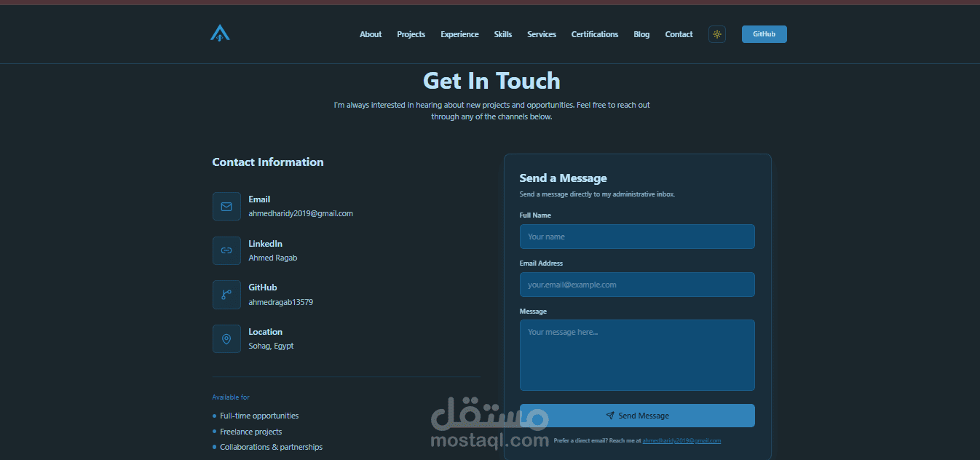Click the LinkedIn chain-link icon

click(226, 250)
